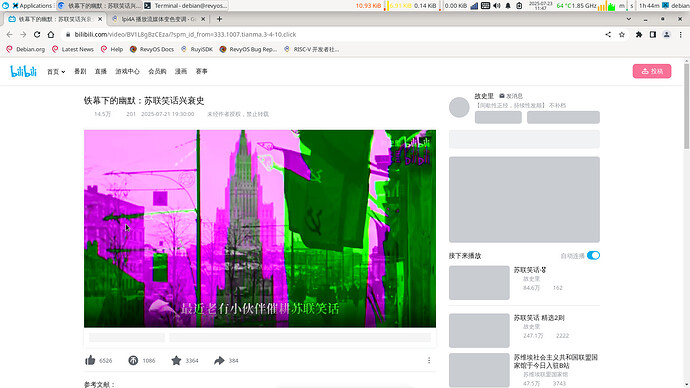Open the bilibili logo homepage
The width and height of the screenshot is (690, 388).
[x=23, y=71]
